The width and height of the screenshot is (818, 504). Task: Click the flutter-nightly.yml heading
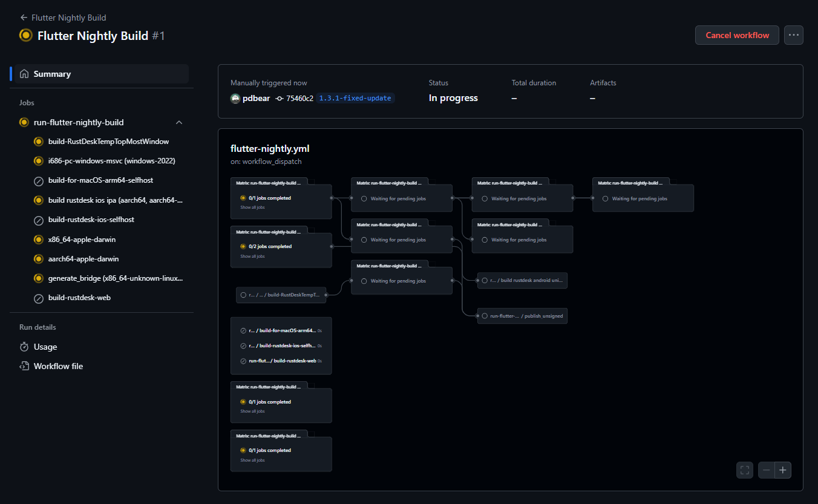click(270, 148)
